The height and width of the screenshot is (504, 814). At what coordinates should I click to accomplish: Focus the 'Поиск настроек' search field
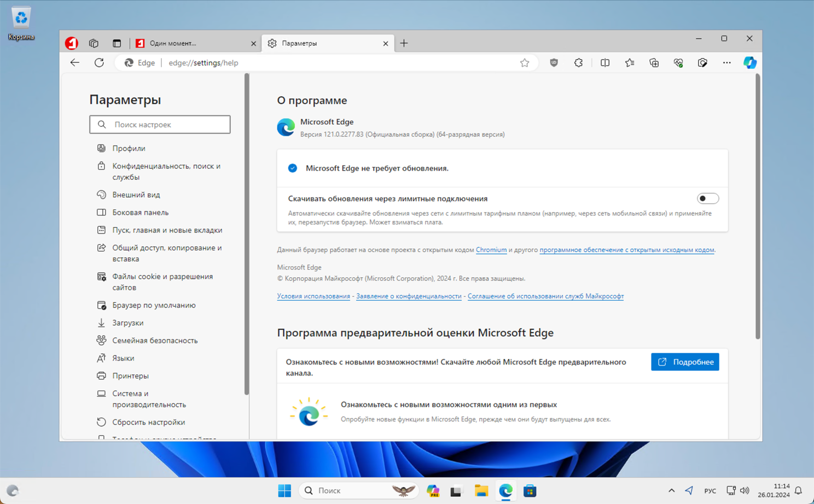coord(160,125)
